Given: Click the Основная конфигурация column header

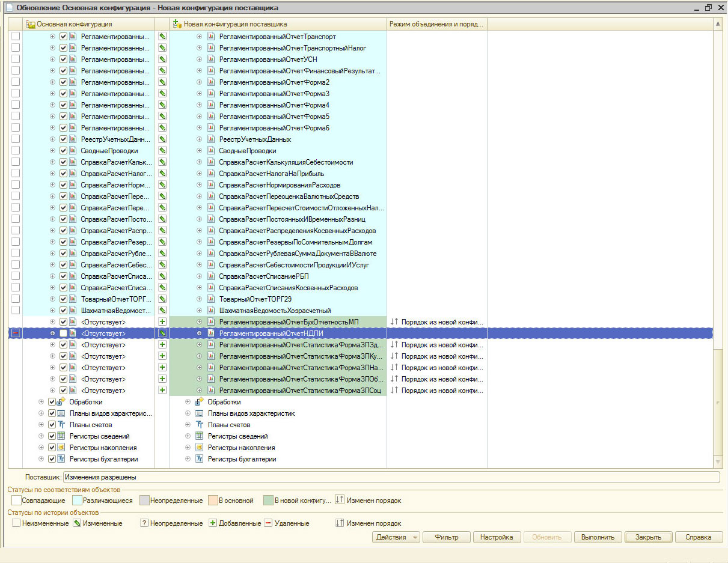Looking at the screenshot, I should (74, 24).
